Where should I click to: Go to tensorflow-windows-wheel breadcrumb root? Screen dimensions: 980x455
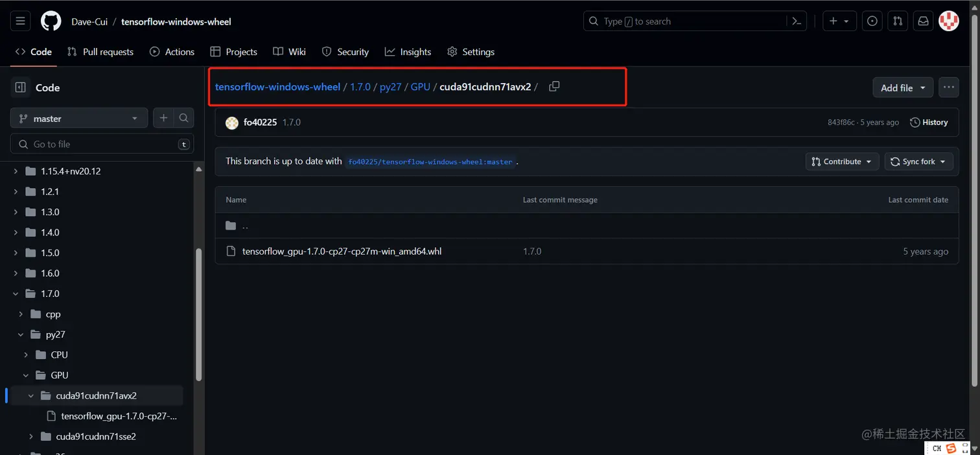point(277,87)
